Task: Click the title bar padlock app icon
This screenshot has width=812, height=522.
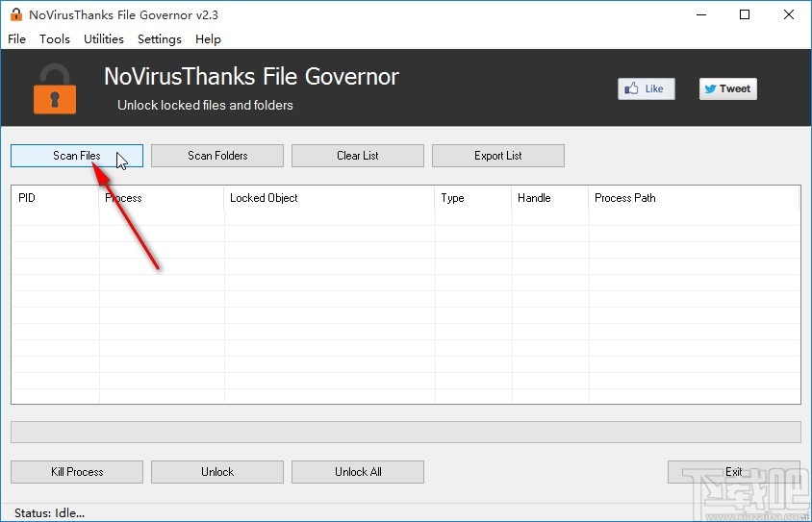Action: (x=16, y=14)
